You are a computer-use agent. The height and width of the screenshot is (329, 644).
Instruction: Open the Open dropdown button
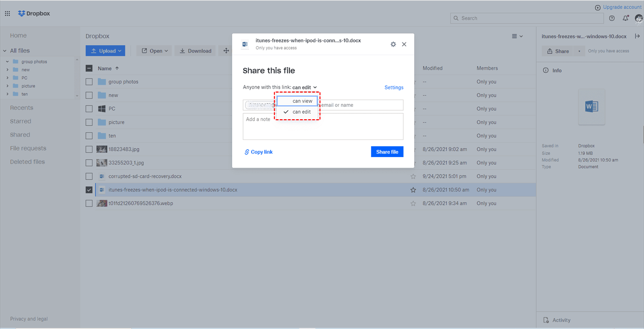coord(154,51)
